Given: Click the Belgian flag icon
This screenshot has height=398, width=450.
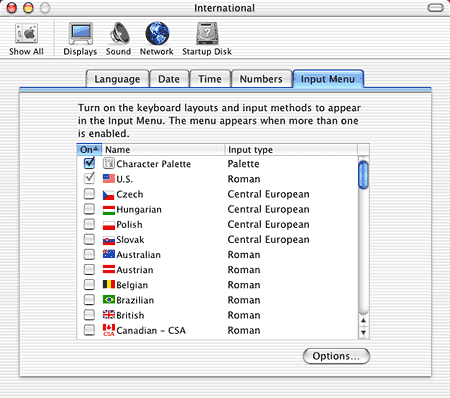Looking at the screenshot, I should tap(109, 284).
